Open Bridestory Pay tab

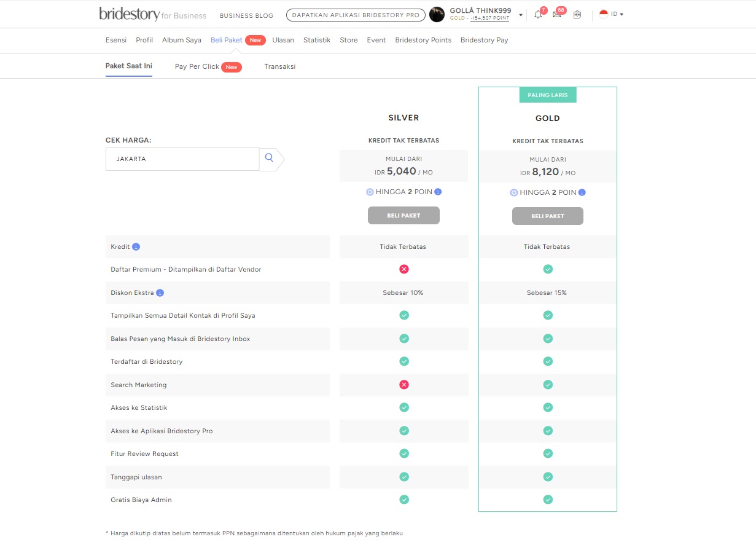[x=485, y=40]
